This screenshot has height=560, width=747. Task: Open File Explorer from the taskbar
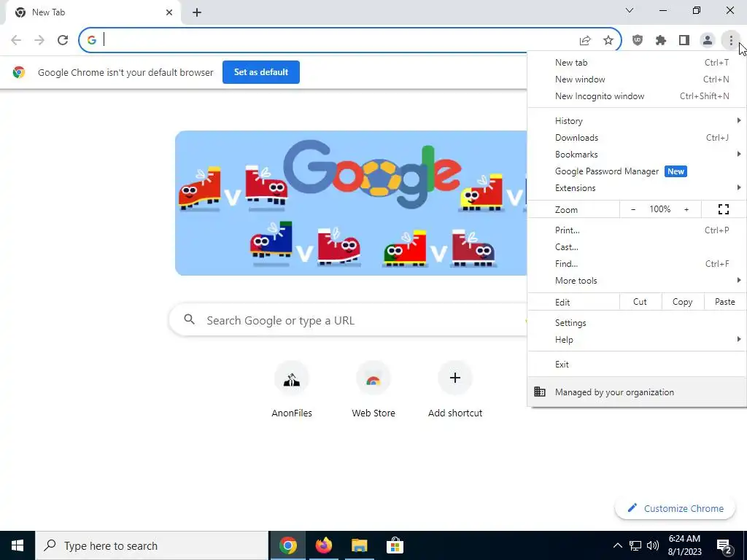359,545
